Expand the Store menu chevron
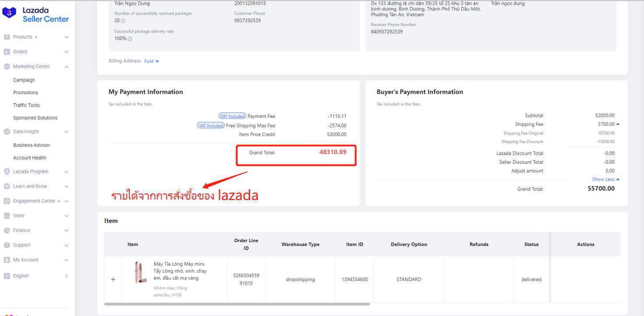 (66, 216)
